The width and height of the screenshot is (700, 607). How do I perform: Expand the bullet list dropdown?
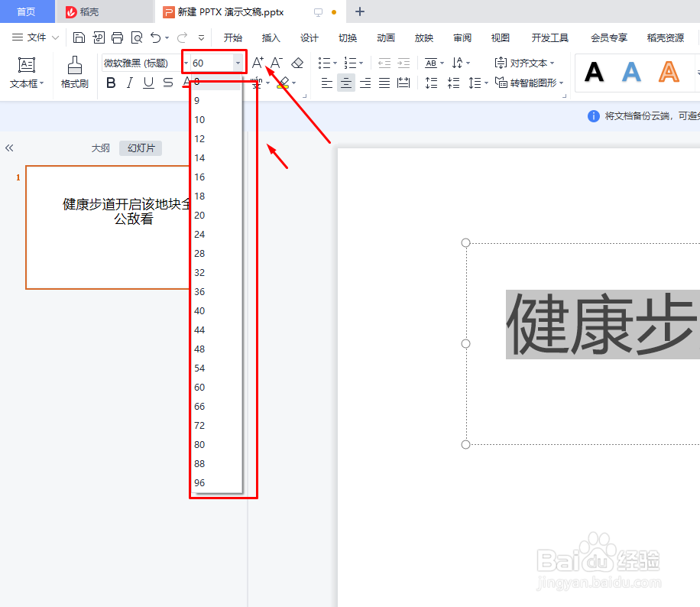point(335,63)
